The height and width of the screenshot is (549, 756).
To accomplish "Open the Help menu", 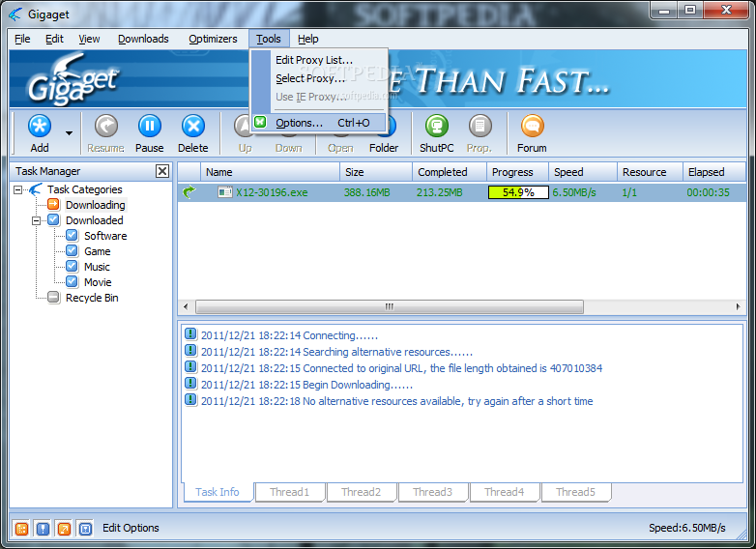I will 308,39.
